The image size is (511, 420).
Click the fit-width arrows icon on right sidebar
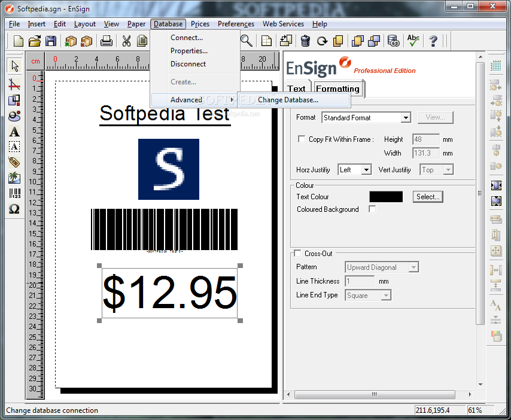point(495,219)
